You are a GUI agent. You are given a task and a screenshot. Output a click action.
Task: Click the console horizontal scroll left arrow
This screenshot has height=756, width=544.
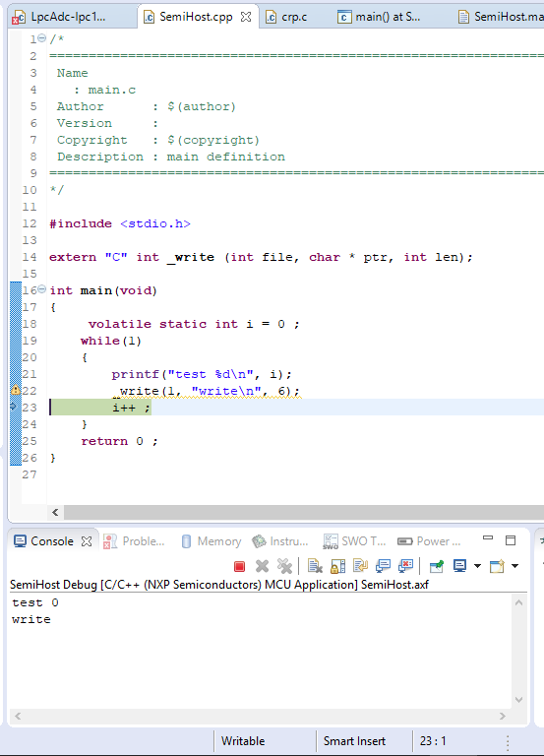[x=18, y=716]
